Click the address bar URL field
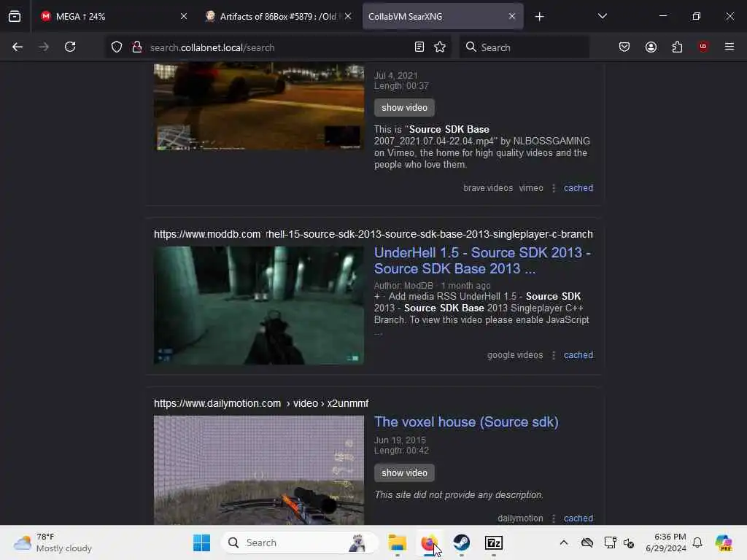Viewport: 747px width, 560px height. click(279, 47)
